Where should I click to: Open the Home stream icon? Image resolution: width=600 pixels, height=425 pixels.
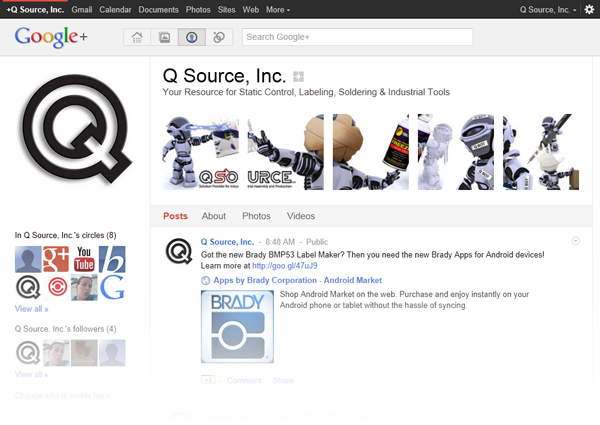point(137,37)
